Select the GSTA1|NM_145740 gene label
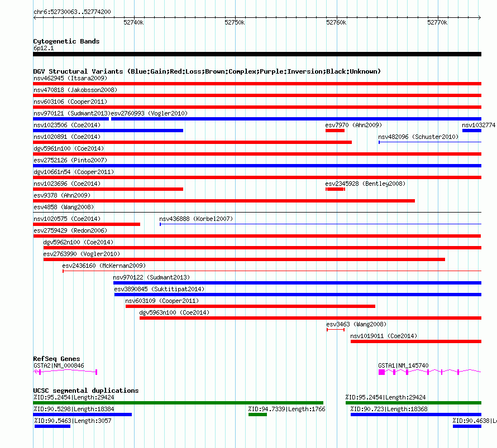 pyautogui.click(x=403, y=365)
